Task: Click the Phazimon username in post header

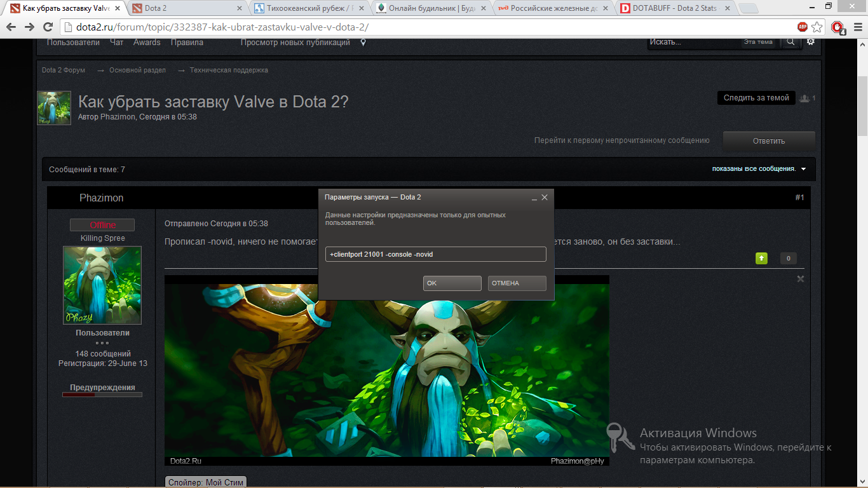Action: [102, 198]
